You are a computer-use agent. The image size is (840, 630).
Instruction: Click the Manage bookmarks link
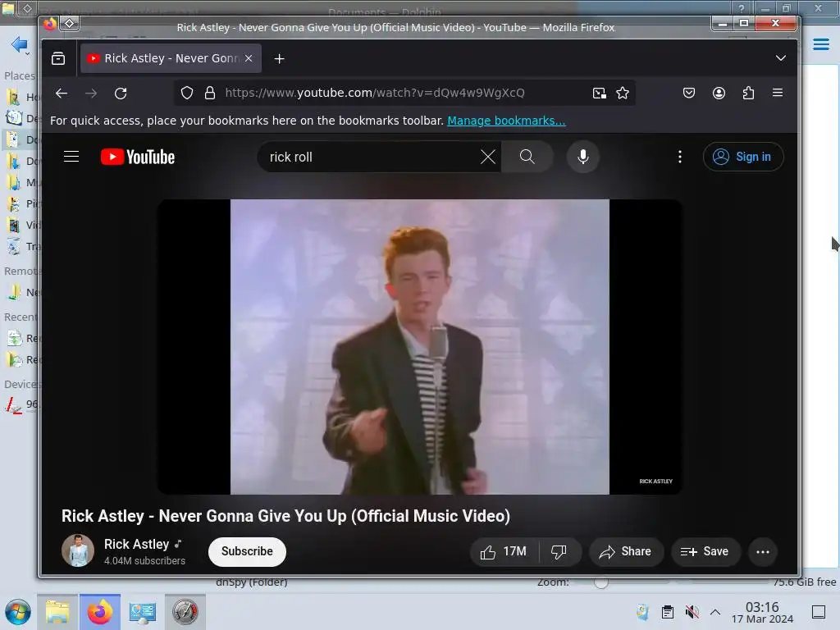tap(506, 121)
